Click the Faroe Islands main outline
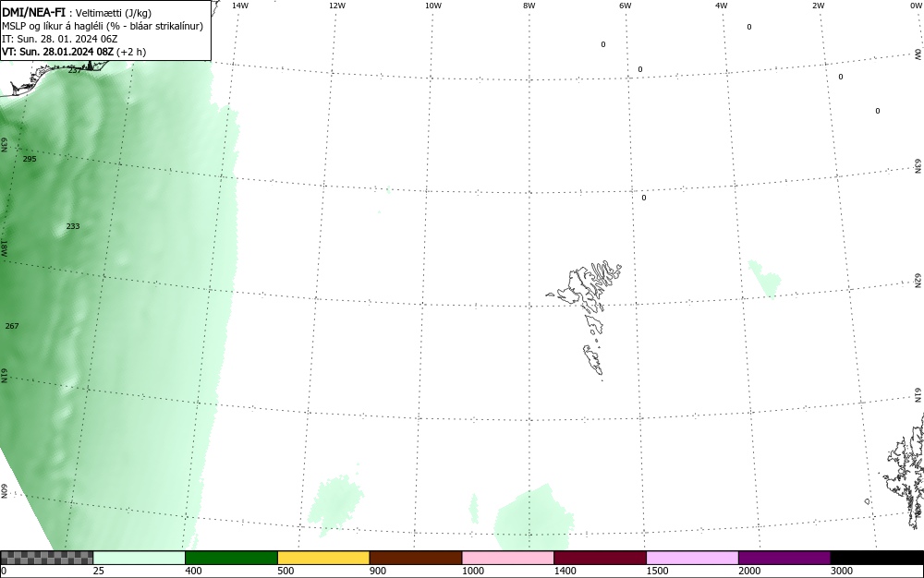The width and height of the screenshot is (924, 578). coord(585,285)
